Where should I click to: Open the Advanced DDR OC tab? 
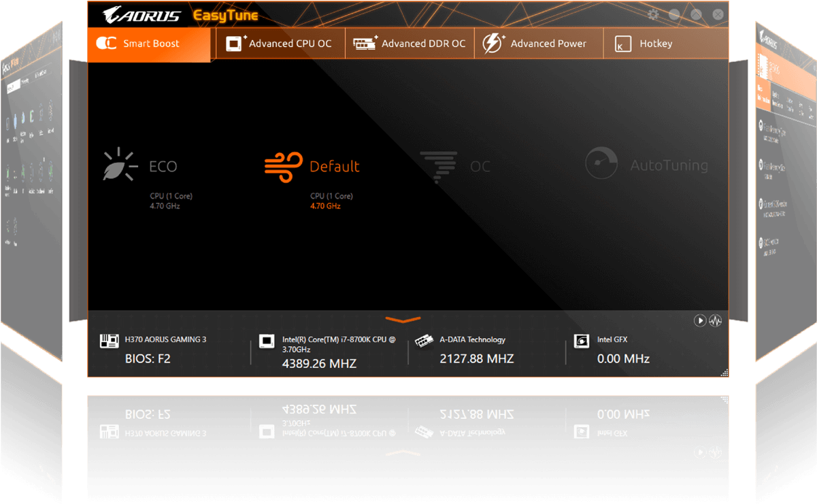tap(410, 43)
